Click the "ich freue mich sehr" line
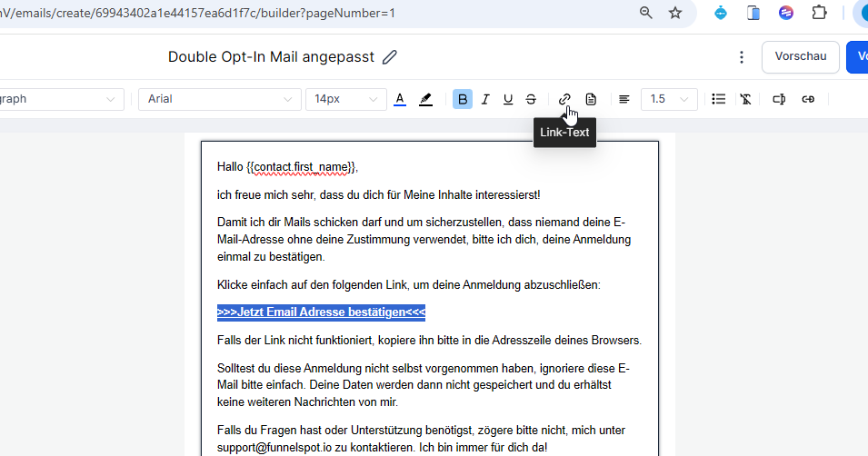The height and width of the screenshot is (456, 868). [x=379, y=194]
